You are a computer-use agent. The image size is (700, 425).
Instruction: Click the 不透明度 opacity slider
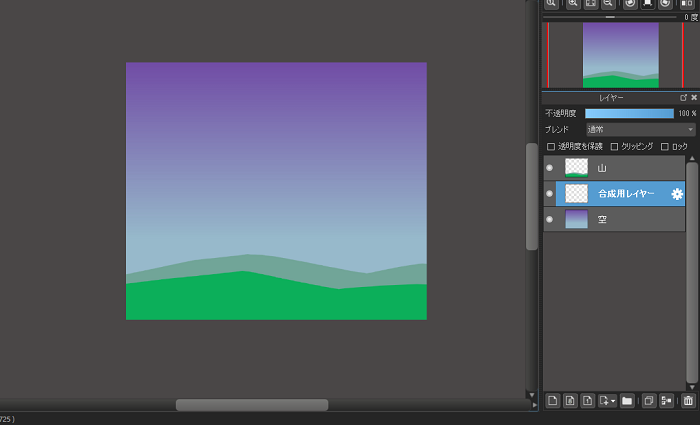point(629,114)
